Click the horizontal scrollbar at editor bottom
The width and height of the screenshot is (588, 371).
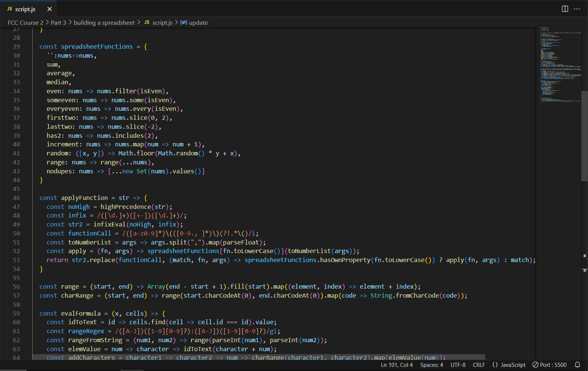258,357
